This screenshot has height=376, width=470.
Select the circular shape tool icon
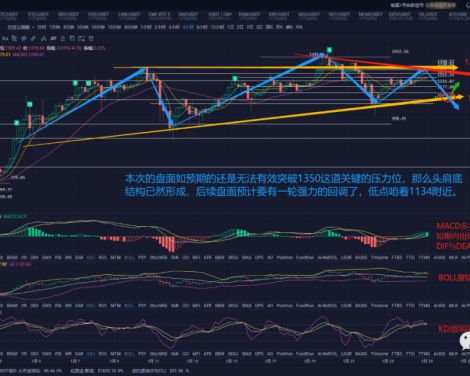(x=24, y=38)
